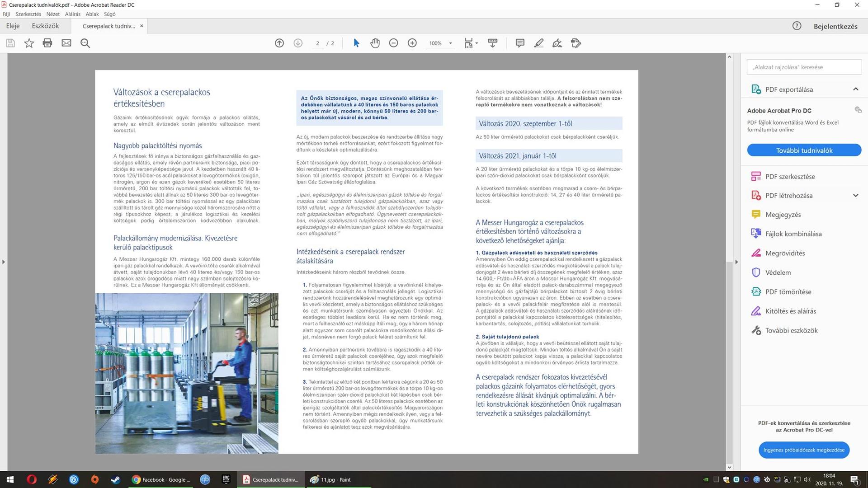868x488 pixels.
Task: Expand the PDF létrehozása section
Action: point(855,196)
